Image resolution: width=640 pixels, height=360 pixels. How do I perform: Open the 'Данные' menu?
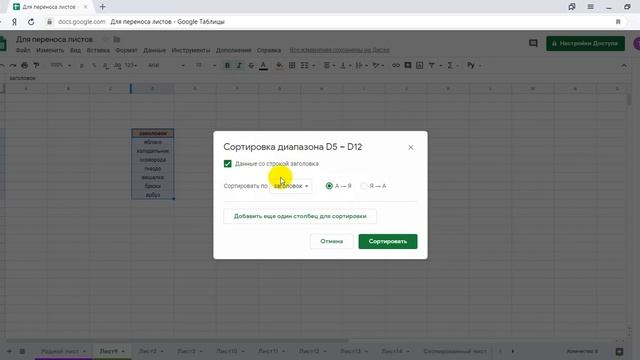pos(154,50)
